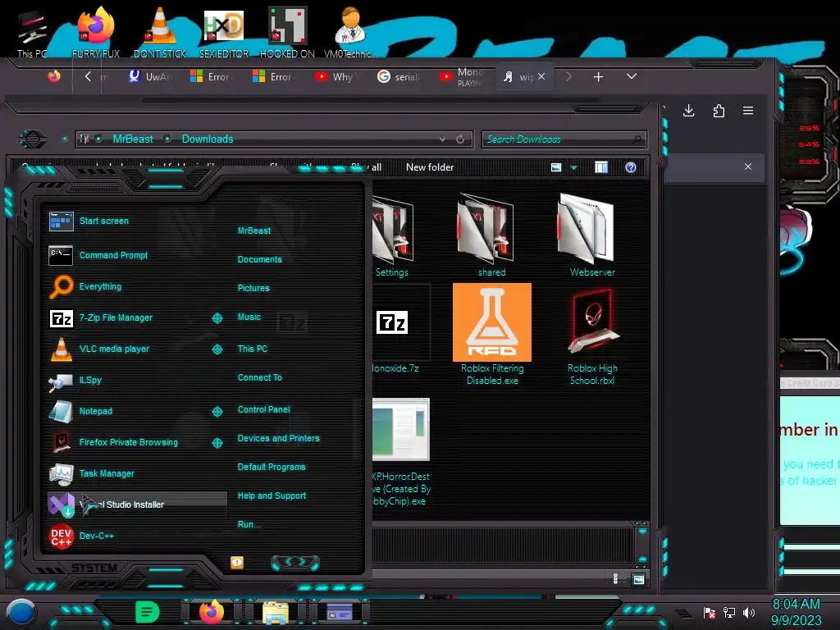Select the Roblox High School.rbxl file
The height and width of the screenshot is (630, 840).
pyautogui.click(x=592, y=336)
